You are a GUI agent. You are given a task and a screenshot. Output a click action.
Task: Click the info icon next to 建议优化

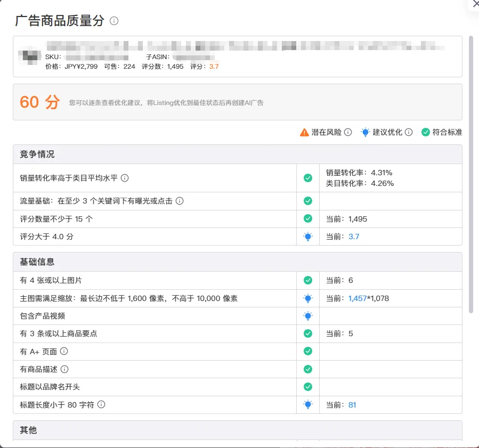pos(409,132)
